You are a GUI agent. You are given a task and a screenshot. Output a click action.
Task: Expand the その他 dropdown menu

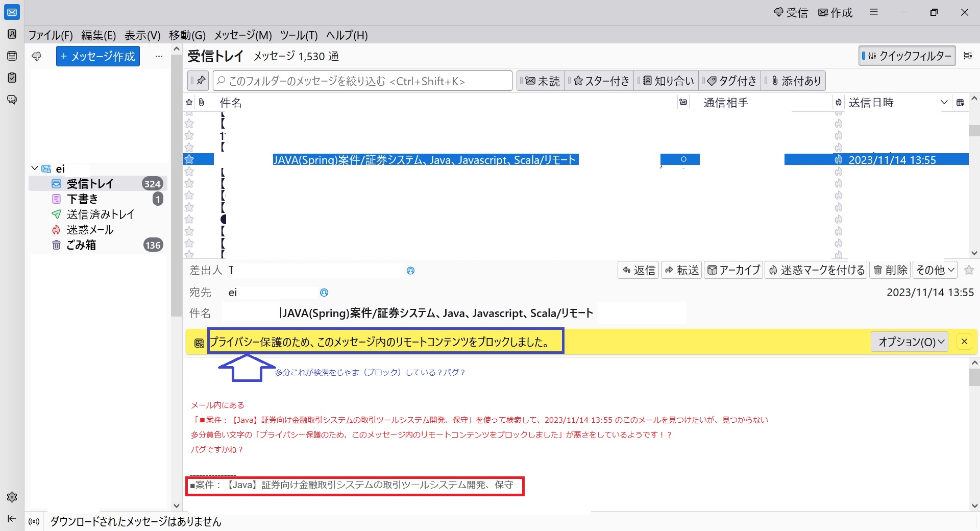click(x=935, y=270)
